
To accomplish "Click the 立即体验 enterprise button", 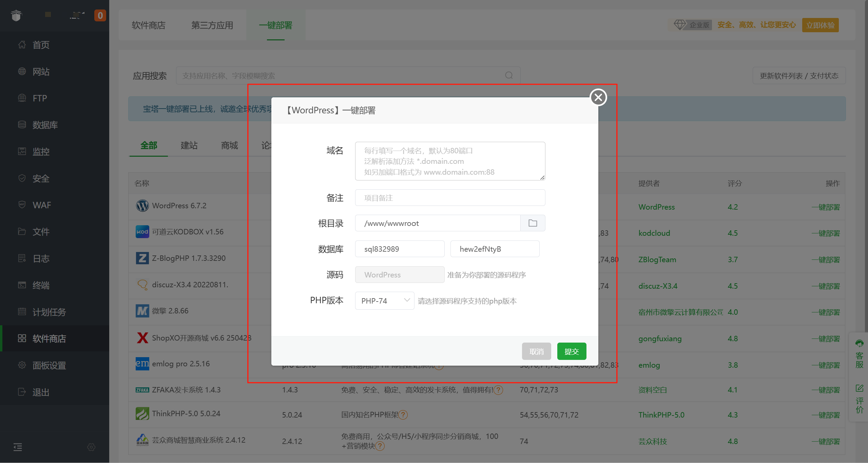I will 820,25.
